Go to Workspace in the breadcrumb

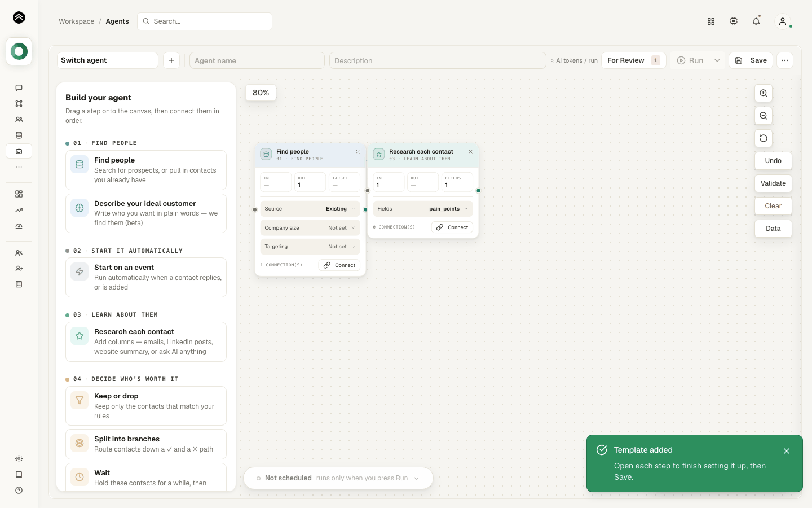pos(77,21)
